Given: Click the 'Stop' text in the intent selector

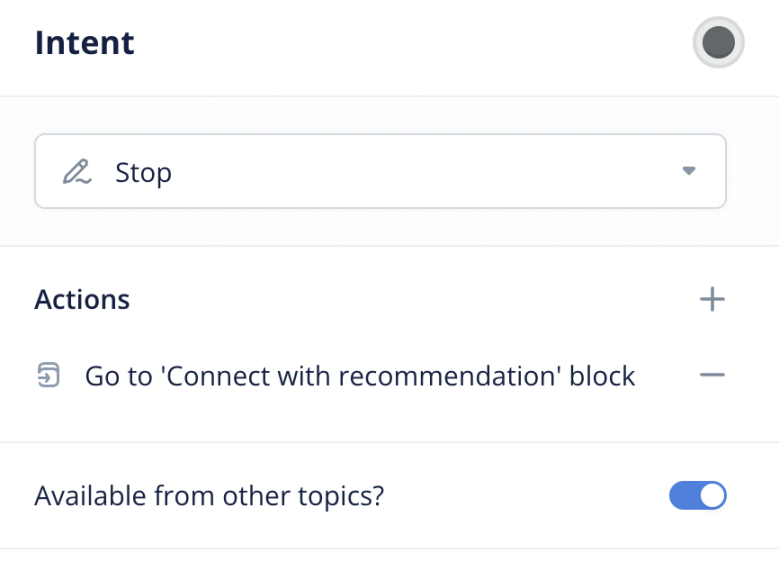Looking at the screenshot, I should click(143, 172).
